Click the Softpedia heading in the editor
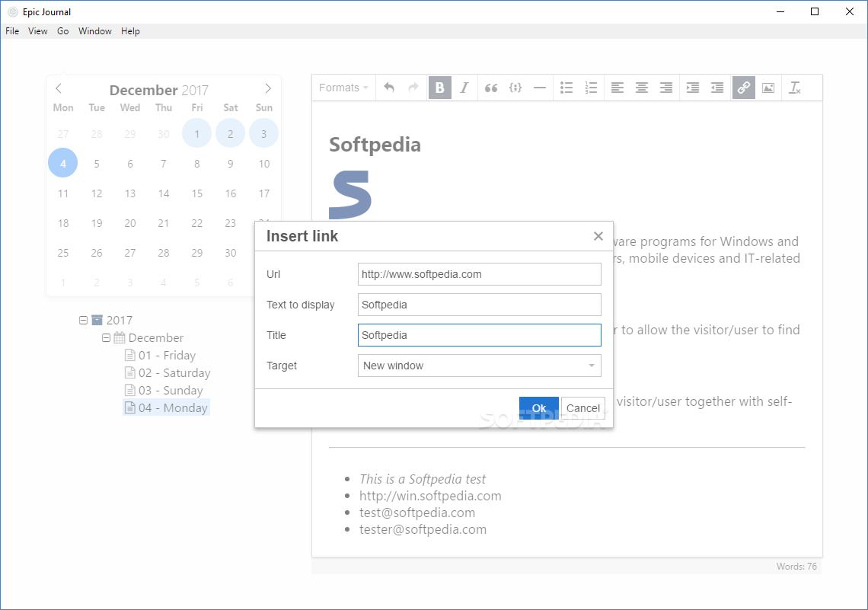 coord(375,145)
